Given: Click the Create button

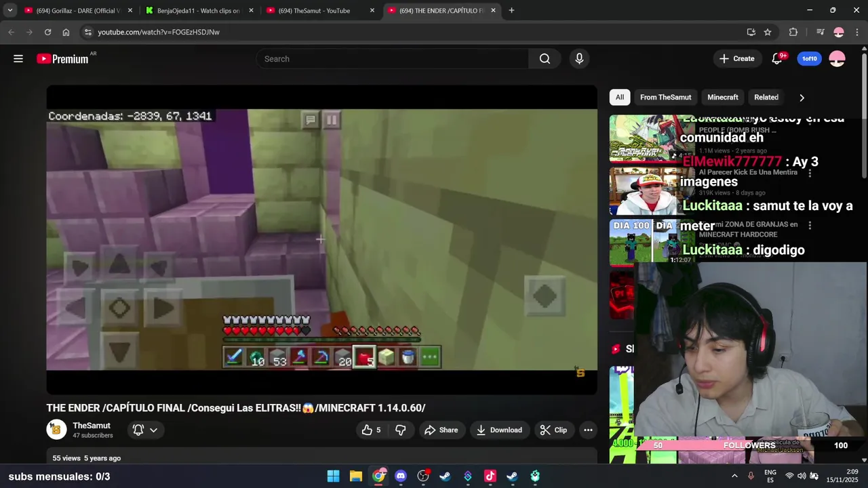Looking at the screenshot, I should coord(737,59).
